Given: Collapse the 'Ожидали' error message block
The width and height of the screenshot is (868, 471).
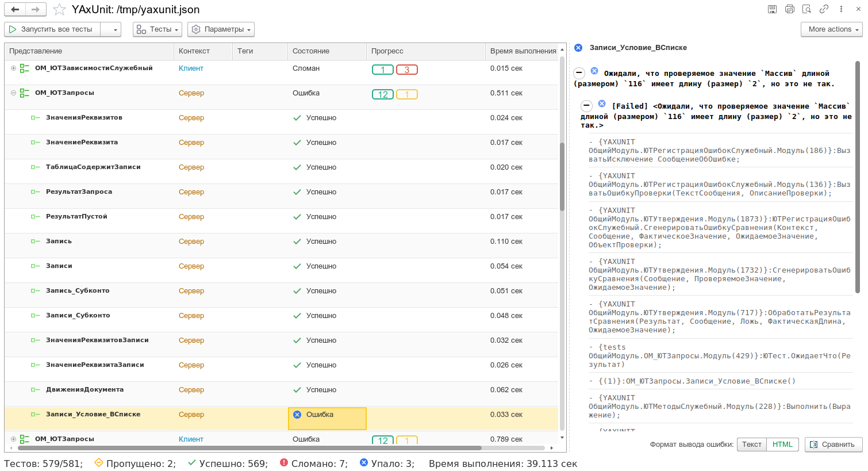Looking at the screenshot, I should pos(579,73).
